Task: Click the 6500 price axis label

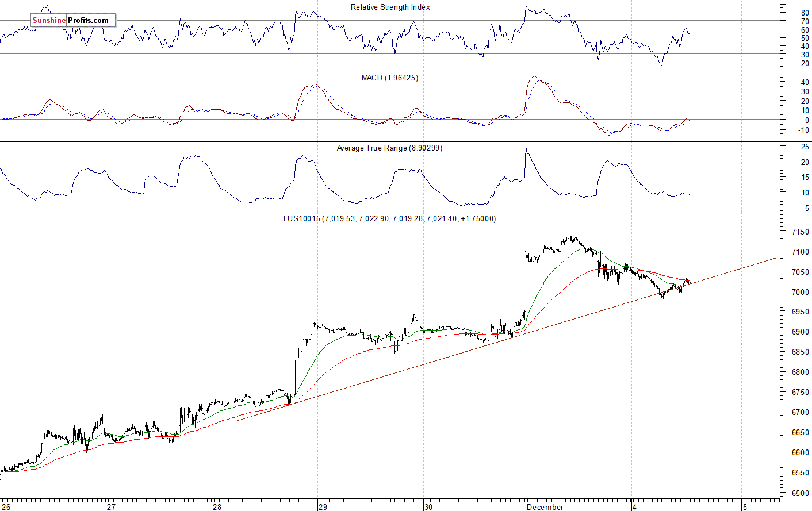Action: [800, 493]
